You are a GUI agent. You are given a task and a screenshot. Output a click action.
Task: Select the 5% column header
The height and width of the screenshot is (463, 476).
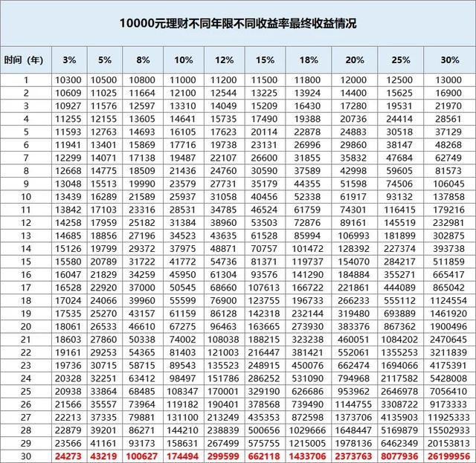click(x=105, y=60)
